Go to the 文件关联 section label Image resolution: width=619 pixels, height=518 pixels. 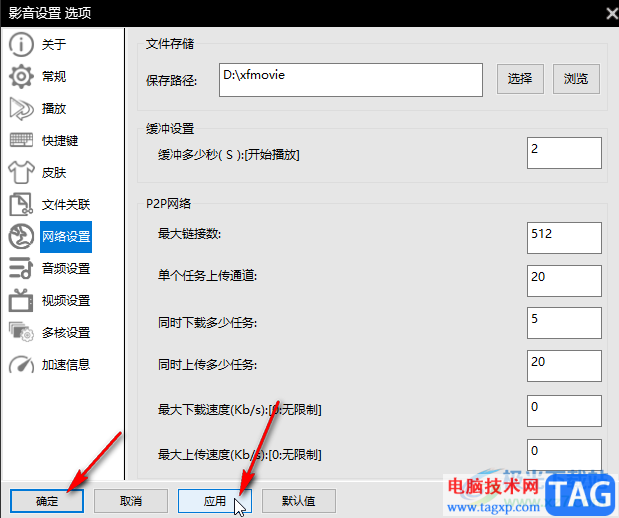pyautogui.click(x=66, y=205)
